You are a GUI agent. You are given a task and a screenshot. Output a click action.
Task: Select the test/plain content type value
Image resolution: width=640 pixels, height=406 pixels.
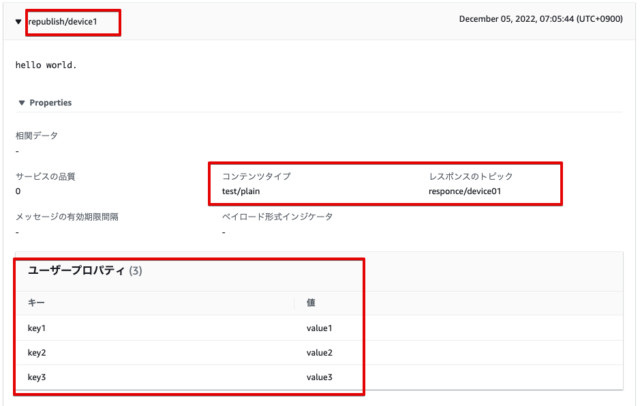pyautogui.click(x=241, y=191)
